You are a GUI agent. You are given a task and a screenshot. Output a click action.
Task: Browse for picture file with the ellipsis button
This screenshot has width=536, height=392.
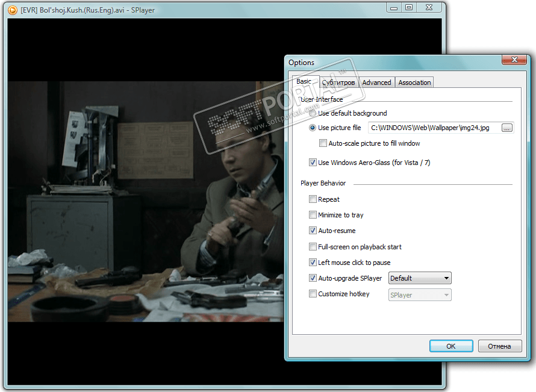(x=507, y=128)
